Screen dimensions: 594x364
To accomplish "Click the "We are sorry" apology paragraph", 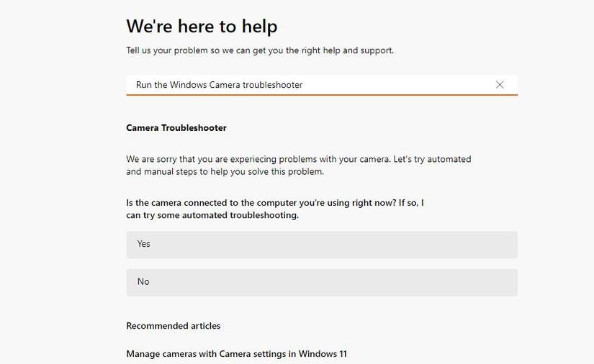I will (x=298, y=159).
